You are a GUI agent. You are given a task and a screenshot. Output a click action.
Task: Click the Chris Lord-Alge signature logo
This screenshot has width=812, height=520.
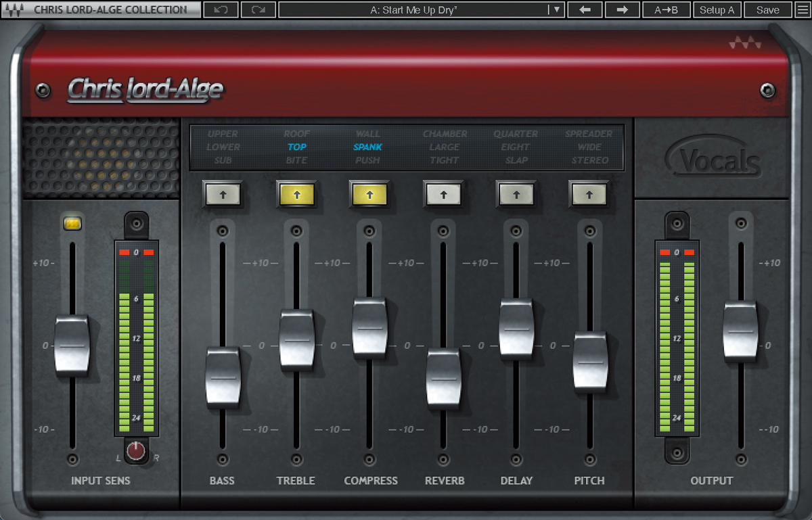(x=145, y=89)
